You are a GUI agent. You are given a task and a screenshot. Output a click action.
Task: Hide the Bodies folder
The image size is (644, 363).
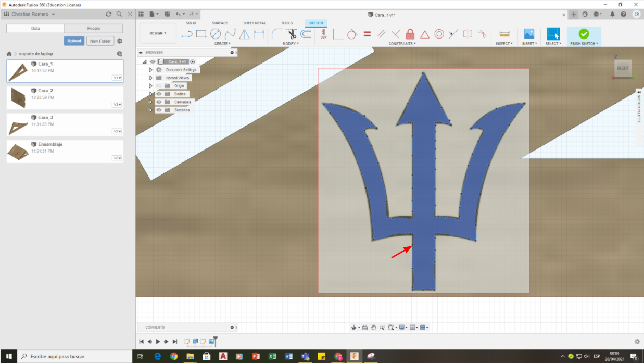(159, 94)
